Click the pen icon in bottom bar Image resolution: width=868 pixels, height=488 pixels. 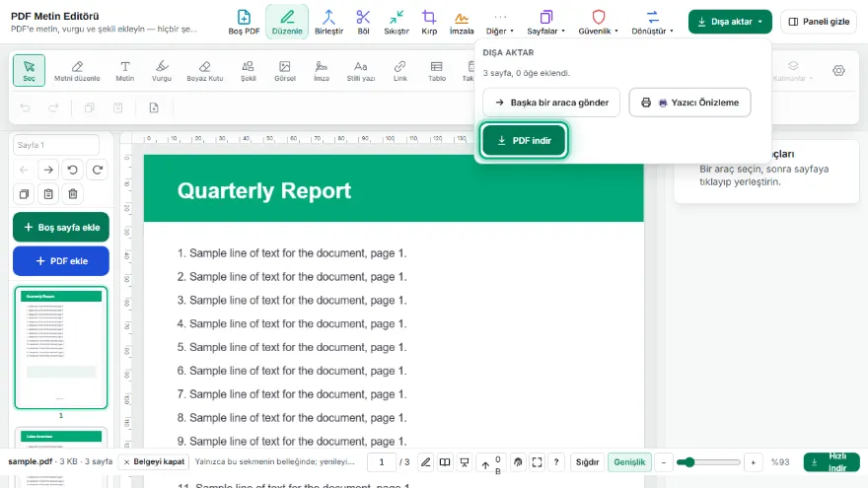[x=425, y=462]
